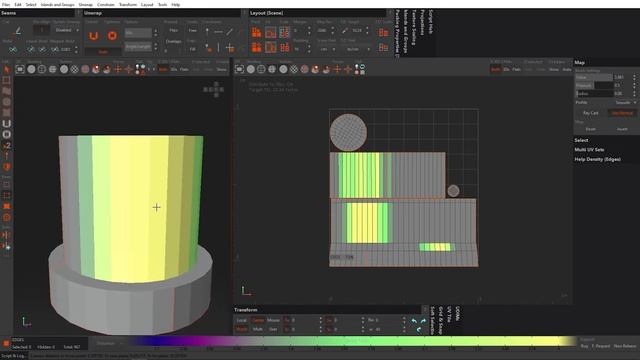Viewport: 640px width, 360px height.
Task: Toggle Flats display in UV viewport toolbar
Action: [x=517, y=69]
